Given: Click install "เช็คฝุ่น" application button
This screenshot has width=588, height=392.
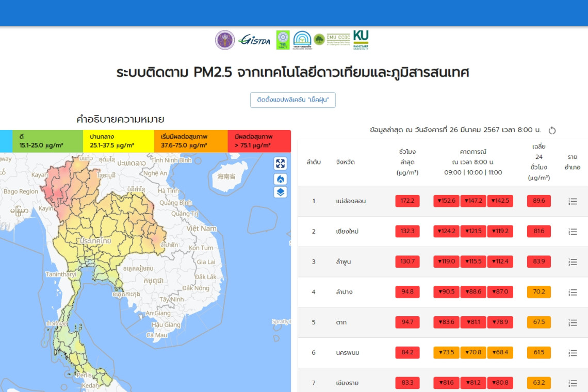Looking at the screenshot, I should (293, 100).
